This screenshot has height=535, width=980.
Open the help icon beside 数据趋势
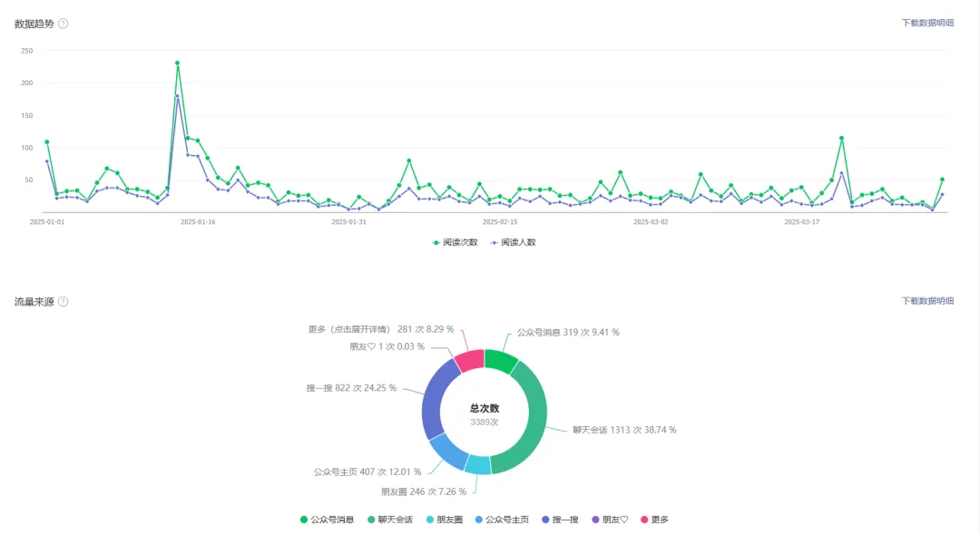pyautogui.click(x=64, y=24)
